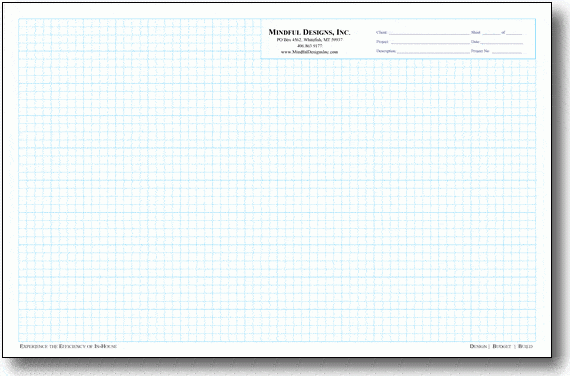Click the "Mindful Designs, Inc." company heading
Viewport: 570px width, 376px height.
coord(309,32)
